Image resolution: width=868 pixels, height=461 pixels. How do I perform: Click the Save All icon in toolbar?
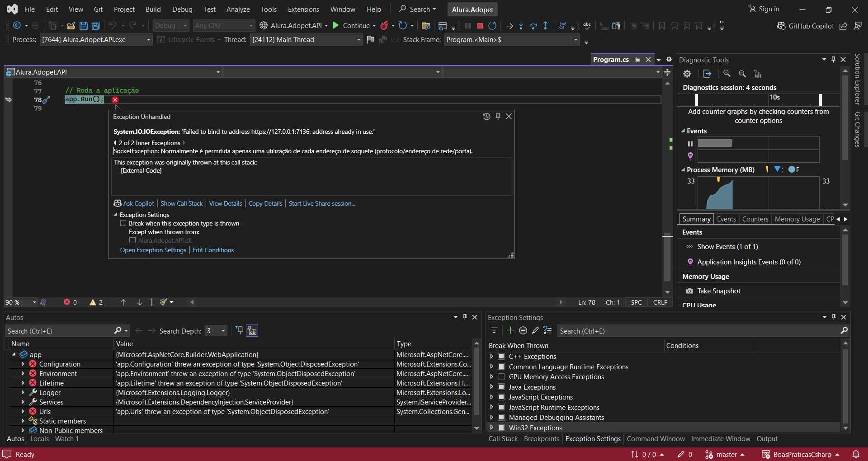pyautogui.click(x=96, y=26)
